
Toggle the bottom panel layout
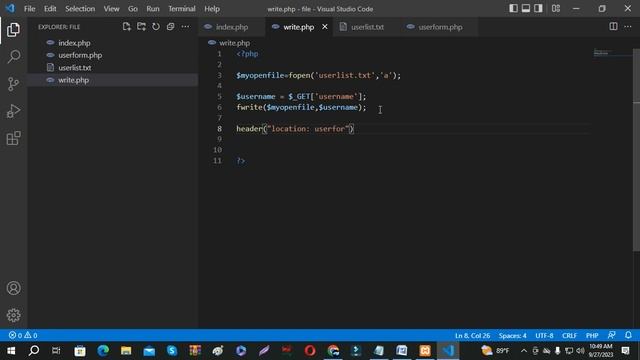pyautogui.click(x=526, y=8)
